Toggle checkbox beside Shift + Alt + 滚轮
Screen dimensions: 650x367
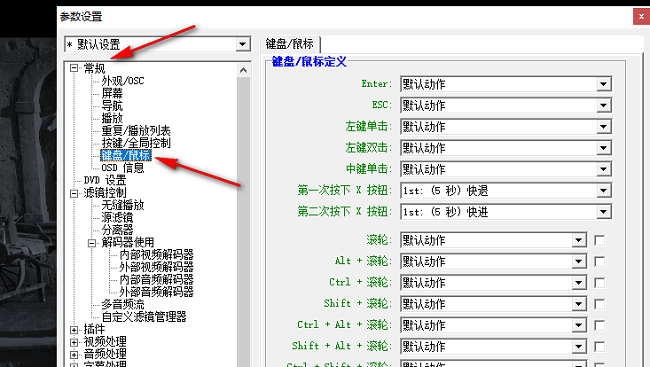tap(599, 347)
